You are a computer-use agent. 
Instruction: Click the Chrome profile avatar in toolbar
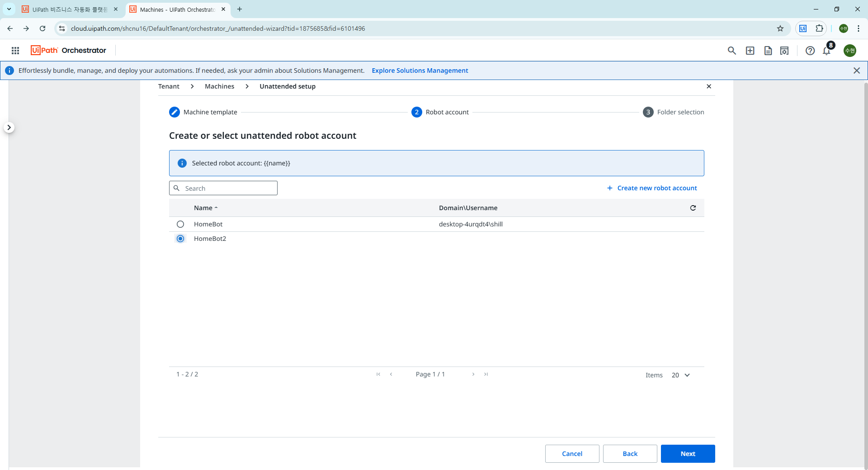tap(844, 28)
